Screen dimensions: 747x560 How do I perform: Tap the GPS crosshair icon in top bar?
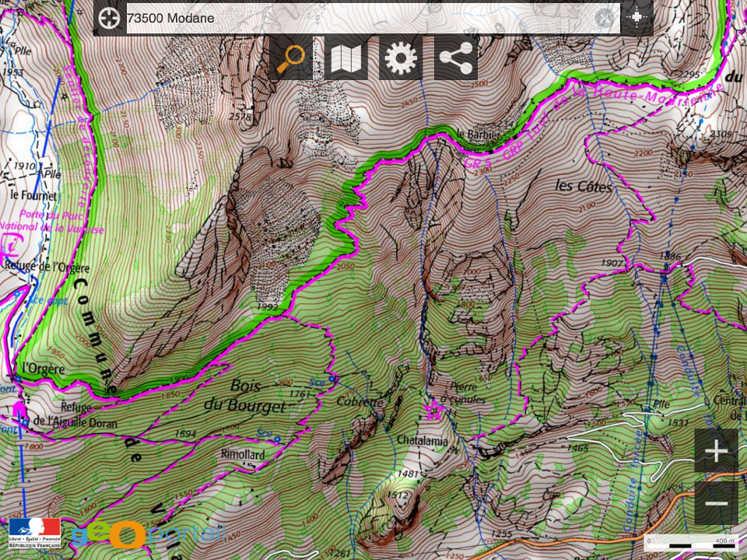(637, 17)
